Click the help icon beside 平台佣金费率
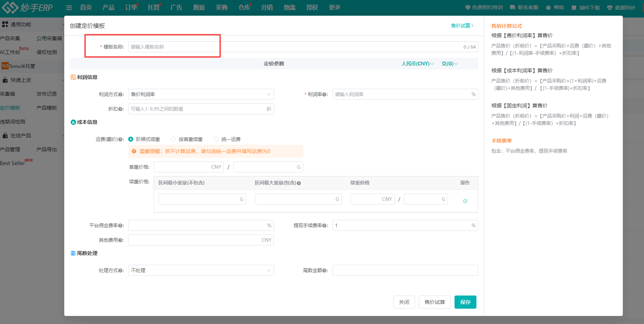This screenshot has width=644, height=324. [x=121, y=226]
